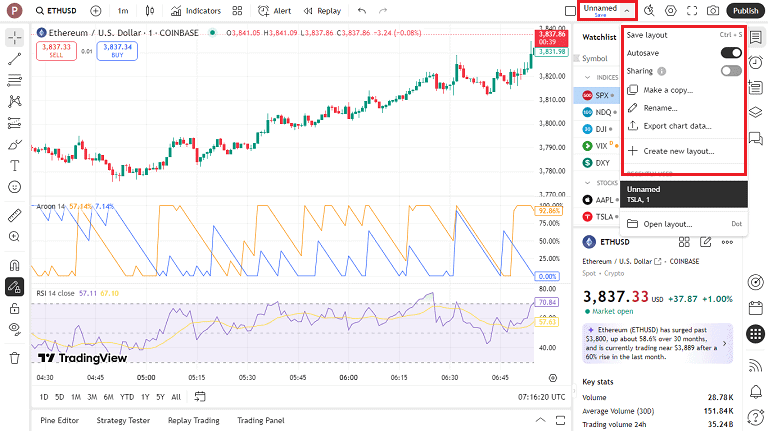The height and width of the screenshot is (431, 768).
Task: Select the Text annotation tool
Action: (15, 166)
